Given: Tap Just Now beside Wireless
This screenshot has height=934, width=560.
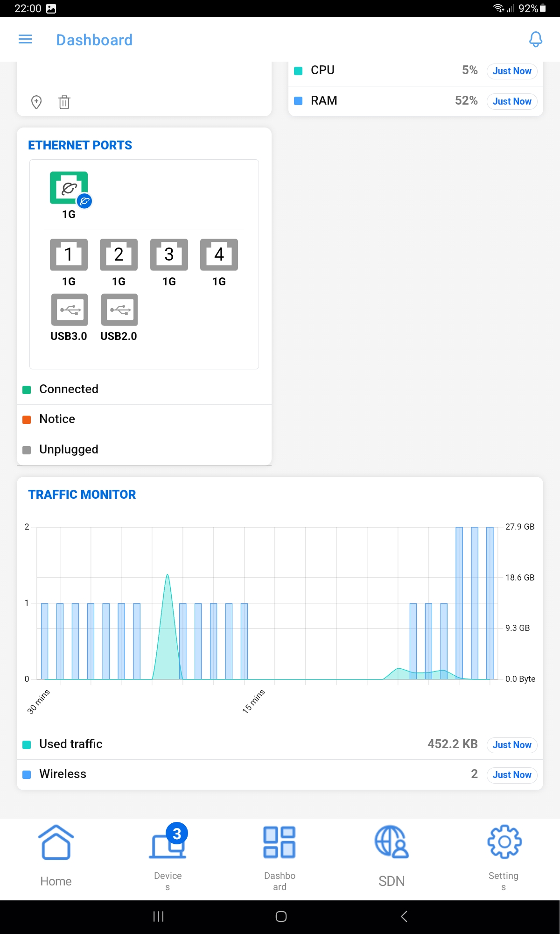Looking at the screenshot, I should pyautogui.click(x=511, y=775).
